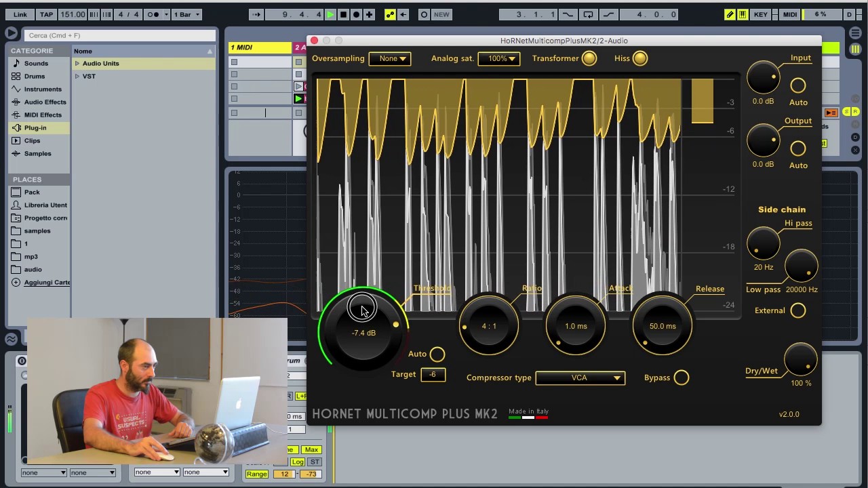868x488 pixels.
Task: Click the Session Record circle button
Action: pos(424,14)
